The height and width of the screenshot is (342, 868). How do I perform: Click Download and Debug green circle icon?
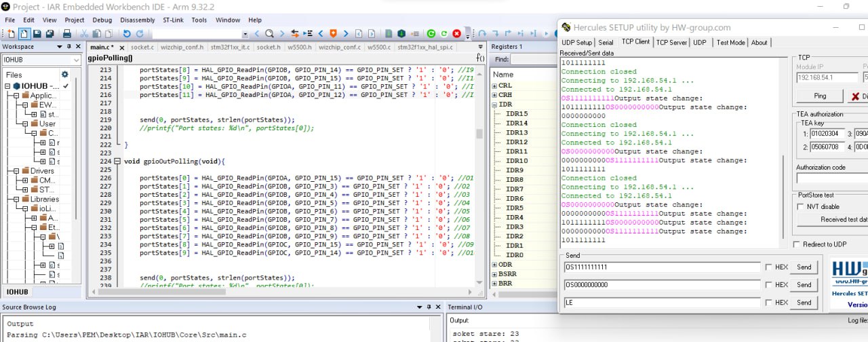click(431, 33)
